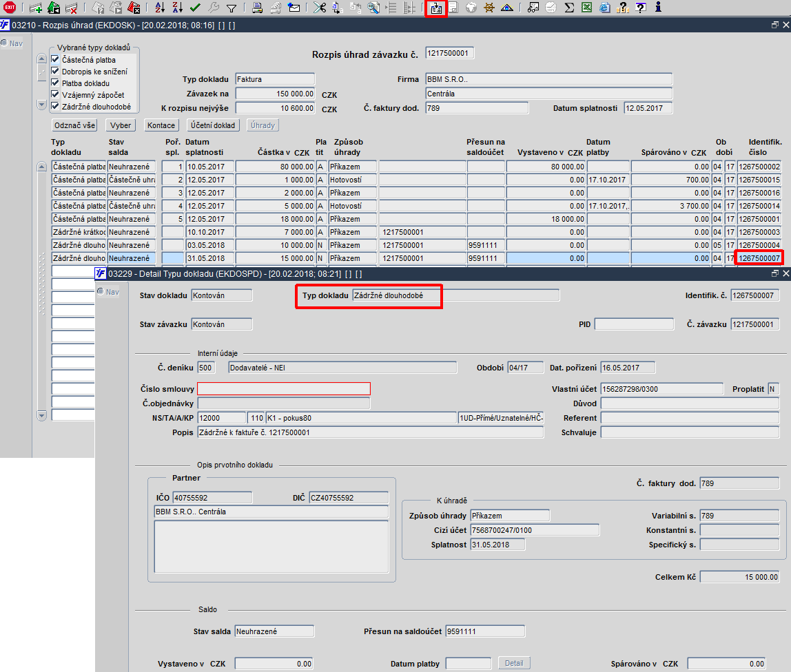Screen dimensions: 791x672
Task: Toggle the Dobropis ke snížení checkbox
Action: point(56,72)
